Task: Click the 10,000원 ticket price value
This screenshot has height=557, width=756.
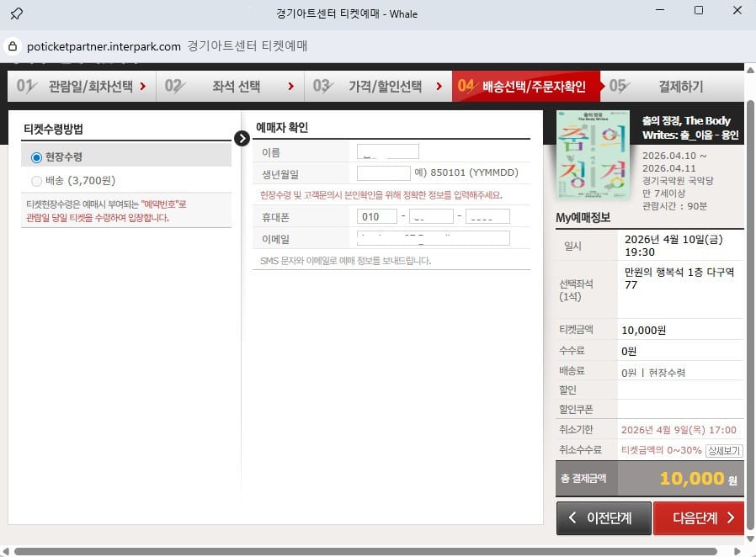Action: [x=644, y=331]
